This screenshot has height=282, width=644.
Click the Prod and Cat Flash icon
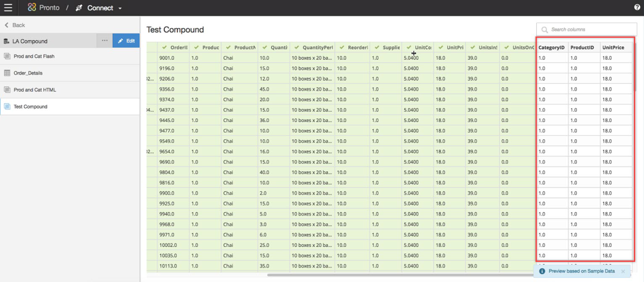pos(7,56)
